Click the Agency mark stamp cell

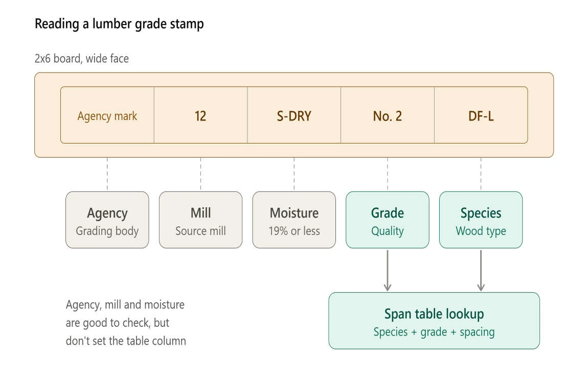pyautogui.click(x=107, y=115)
